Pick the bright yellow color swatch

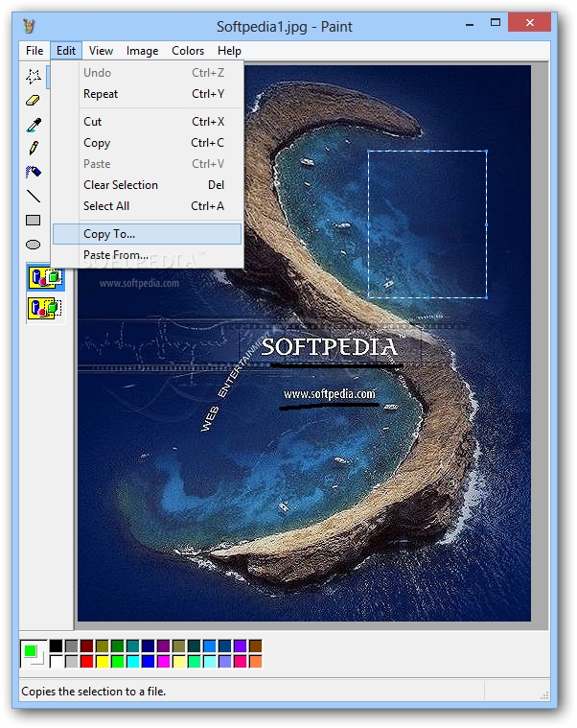(x=102, y=661)
